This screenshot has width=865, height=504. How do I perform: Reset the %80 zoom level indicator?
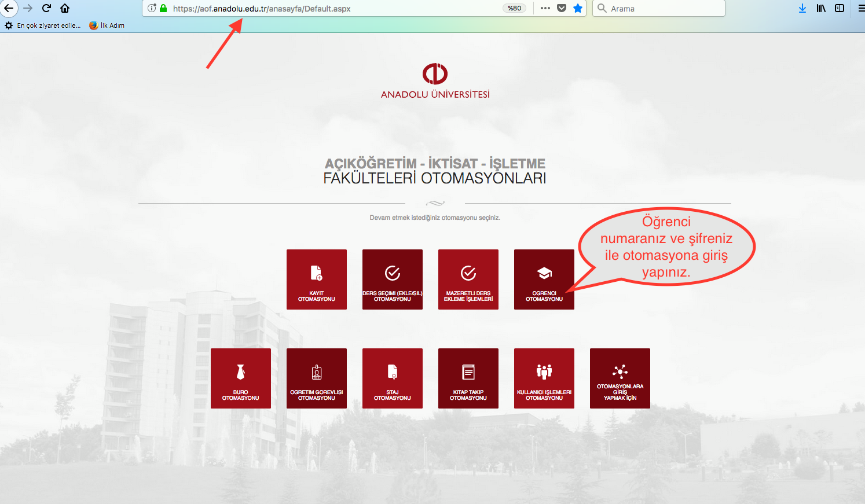click(x=514, y=8)
